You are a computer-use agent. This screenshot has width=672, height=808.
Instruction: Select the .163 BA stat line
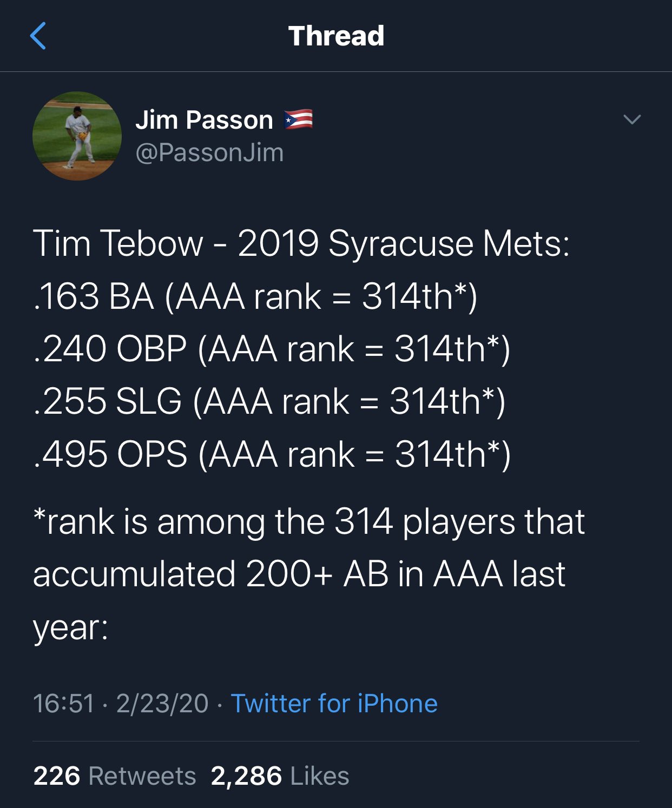coord(255,297)
